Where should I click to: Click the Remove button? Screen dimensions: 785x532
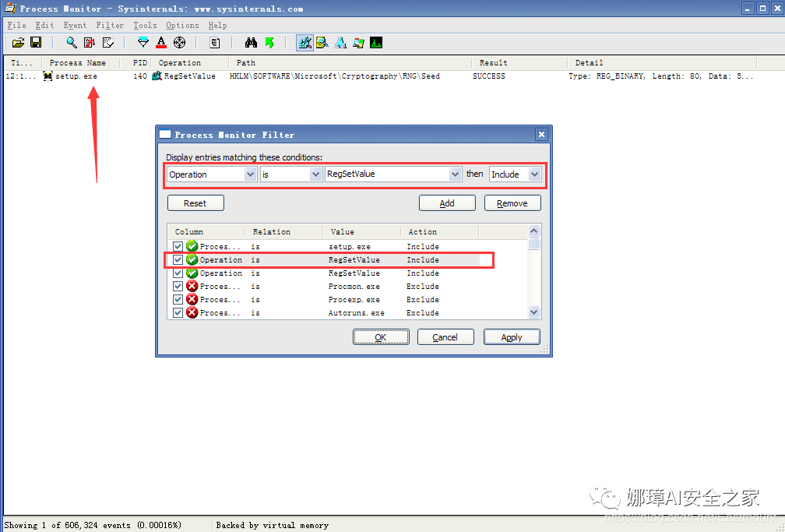[x=512, y=203]
